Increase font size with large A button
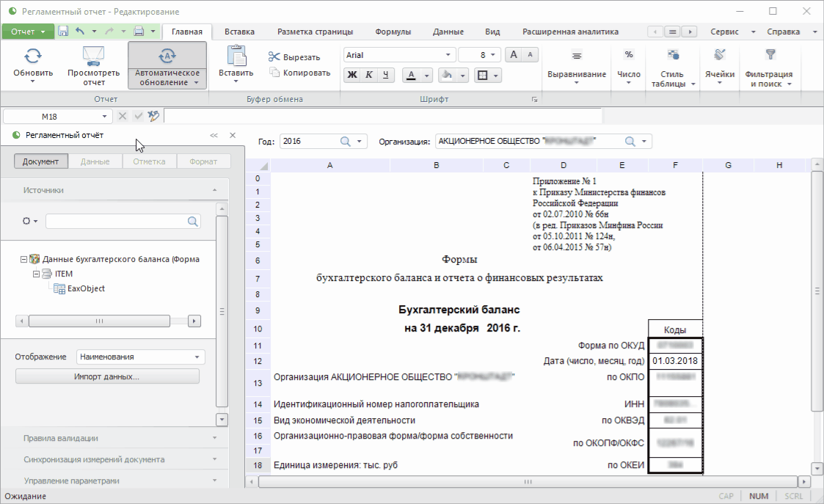 (x=514, y=55)
